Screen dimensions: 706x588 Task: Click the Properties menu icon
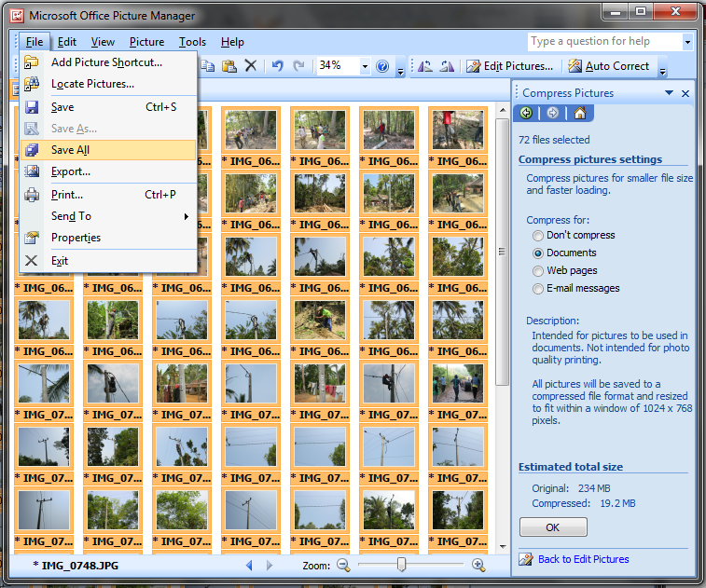tap(31, 238)
